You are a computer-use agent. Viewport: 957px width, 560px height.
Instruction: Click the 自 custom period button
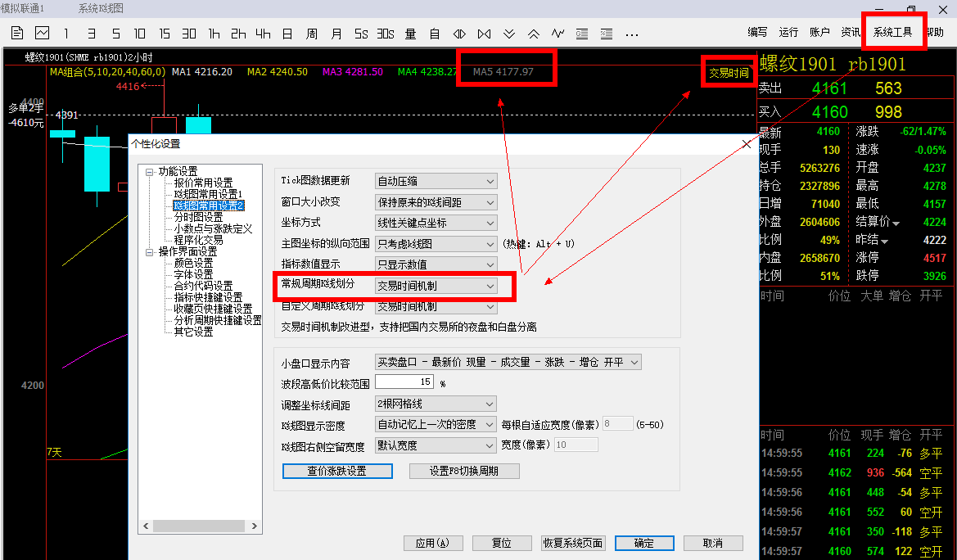(435, 34)
